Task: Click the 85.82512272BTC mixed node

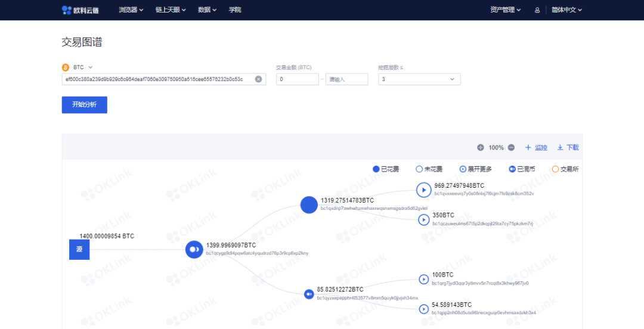Action: tap(309, 294)
